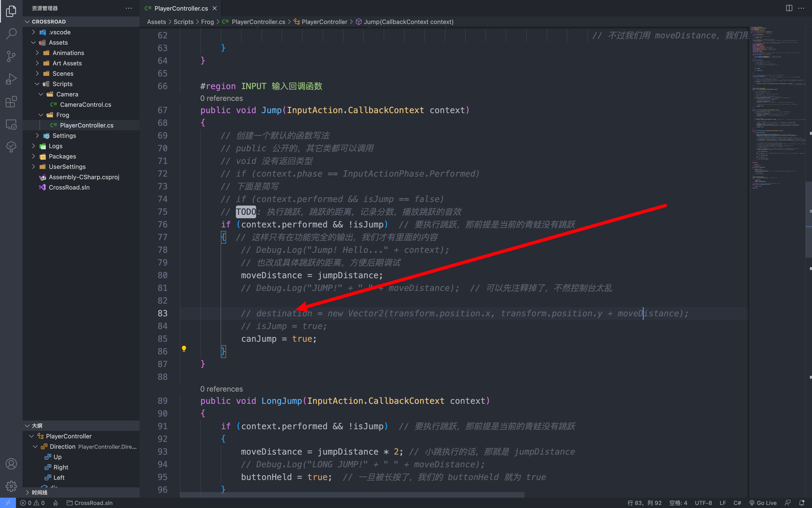
Task: Click the horizontal editor scrollbar
Action: point(352,495)
